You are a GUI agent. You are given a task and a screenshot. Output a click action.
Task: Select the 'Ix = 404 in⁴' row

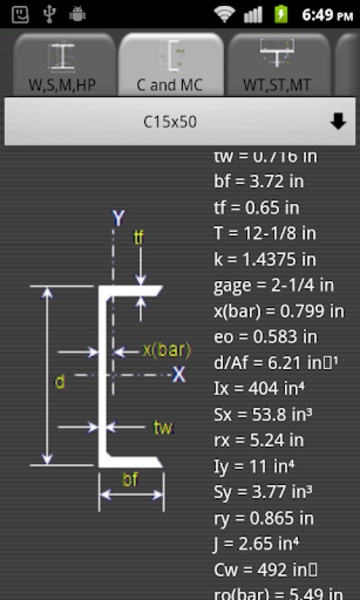pos(259,388)
